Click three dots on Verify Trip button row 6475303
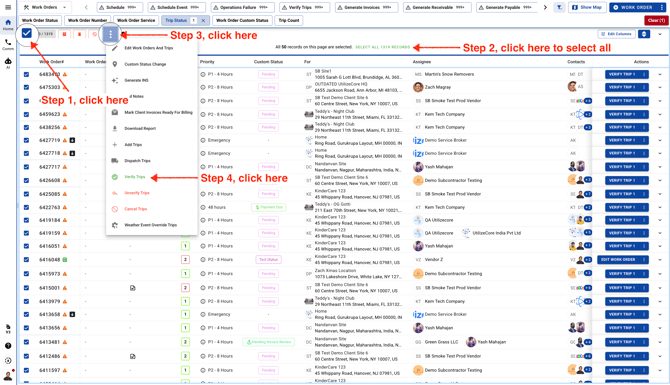This screenshot has height=385, width=670. coord(644,87)
